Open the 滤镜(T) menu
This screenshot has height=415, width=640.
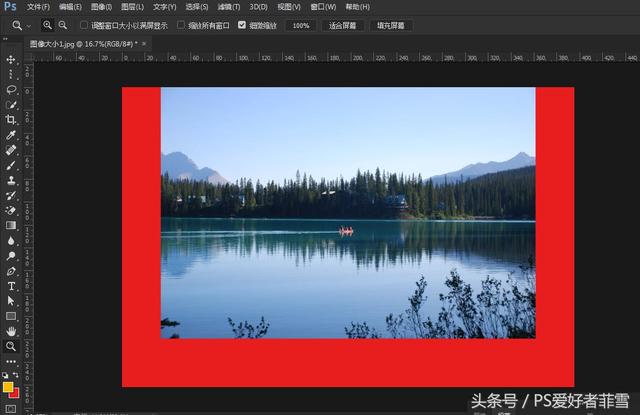229,7
